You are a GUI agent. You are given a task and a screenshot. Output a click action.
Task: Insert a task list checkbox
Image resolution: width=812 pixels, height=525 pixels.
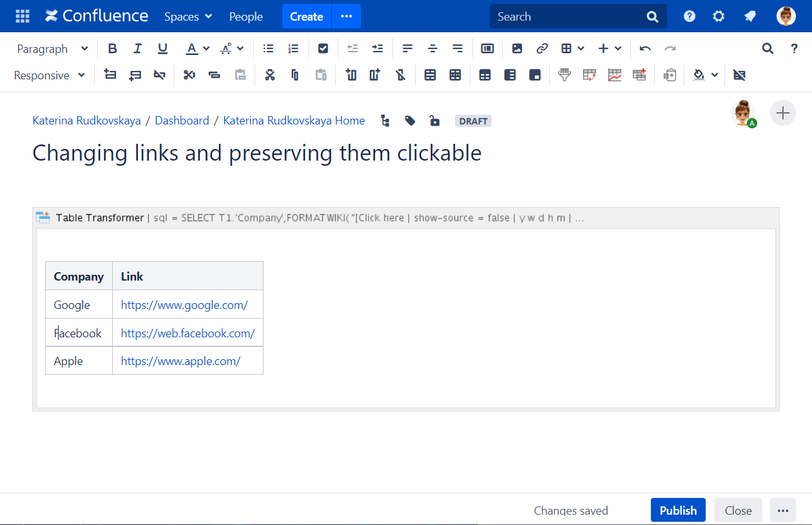[x=324, y=48]
